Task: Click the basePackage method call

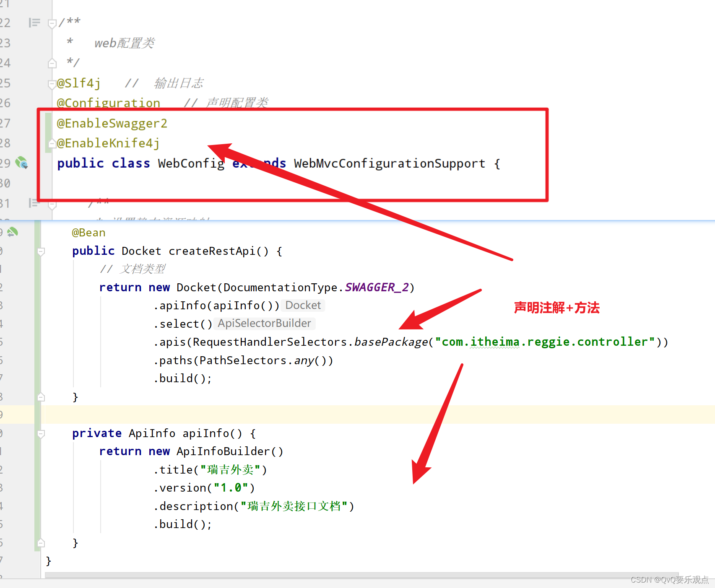Action: pos(391,342)
